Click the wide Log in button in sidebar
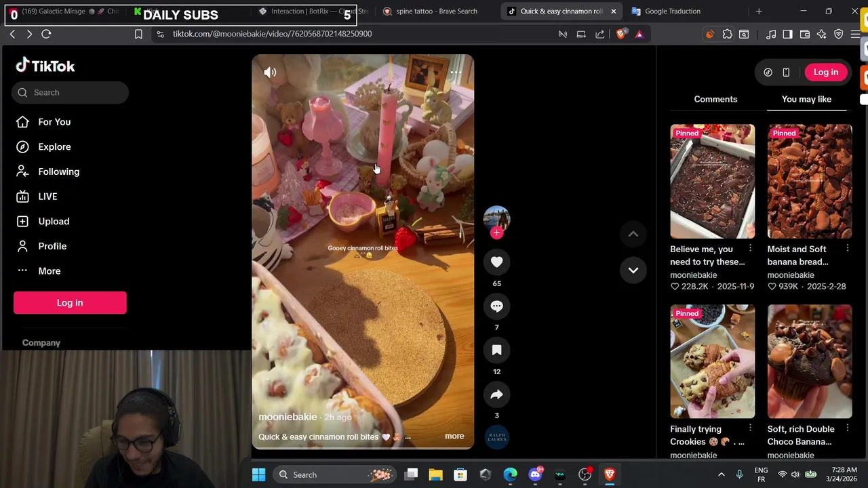The width and height of the screenshot is (868, 488). coord(70,303)
